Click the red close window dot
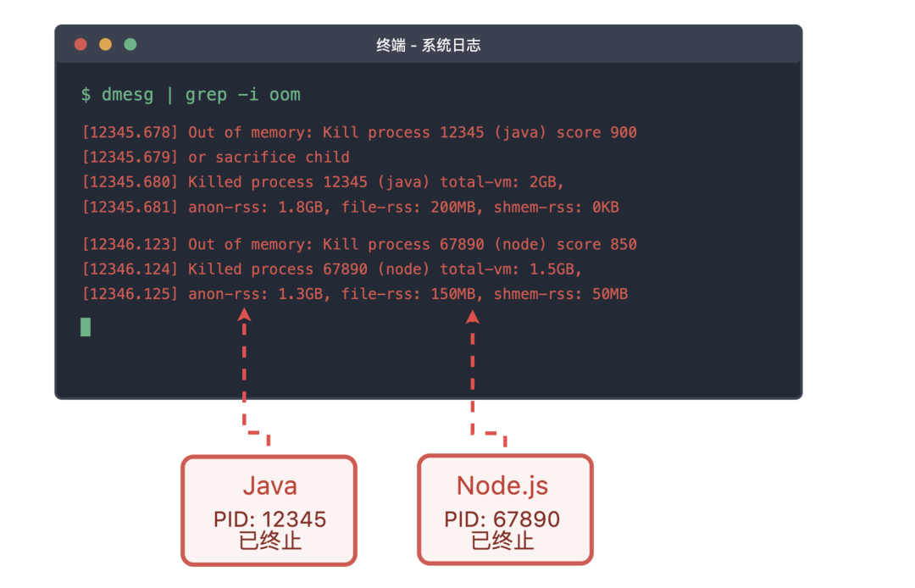 click(x=80, y=44)
